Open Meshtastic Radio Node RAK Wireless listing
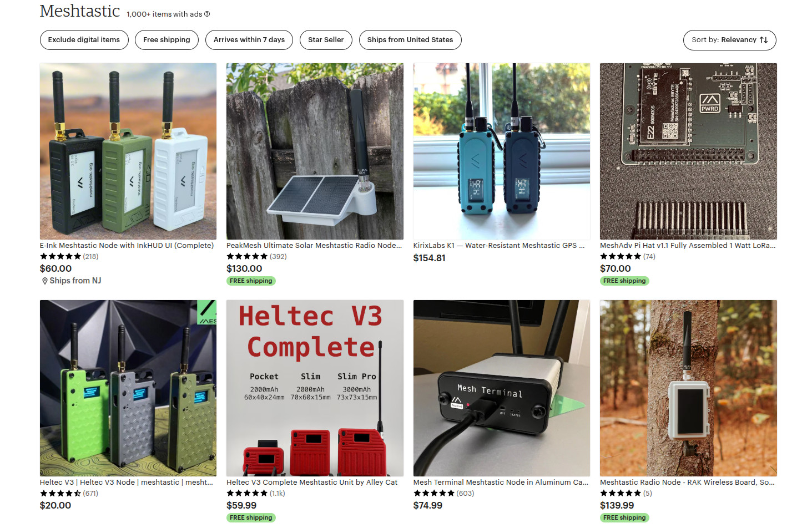 point(688,483)
